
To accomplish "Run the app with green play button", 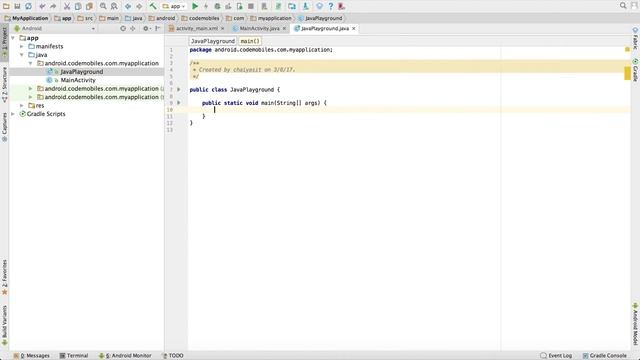I will coord(195,6).
